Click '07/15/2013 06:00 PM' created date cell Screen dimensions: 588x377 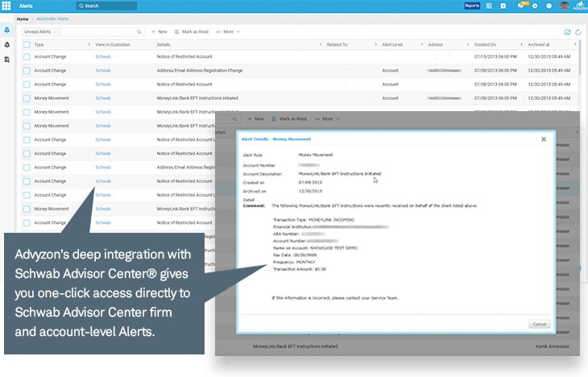[x=495, y=56]
